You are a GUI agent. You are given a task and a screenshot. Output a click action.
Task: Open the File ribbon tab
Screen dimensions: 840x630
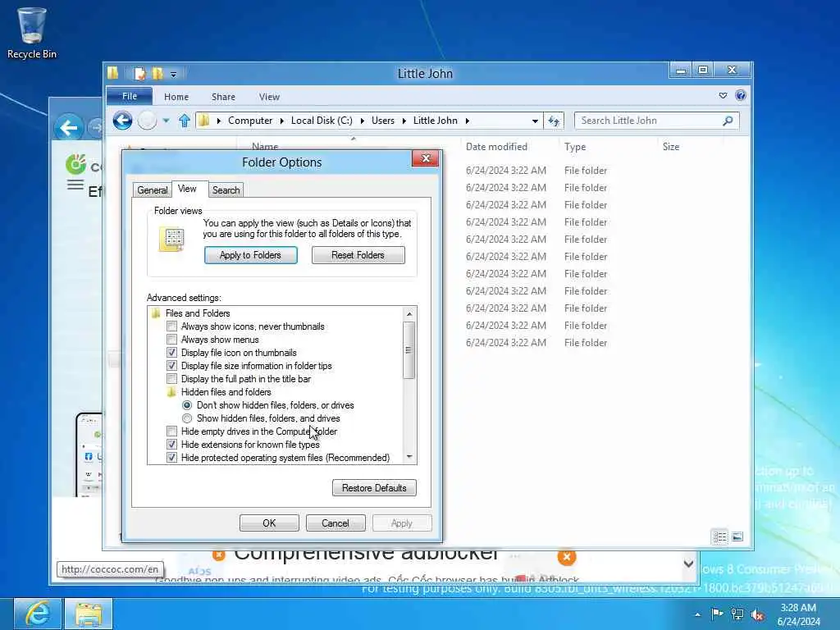point(130,96)
